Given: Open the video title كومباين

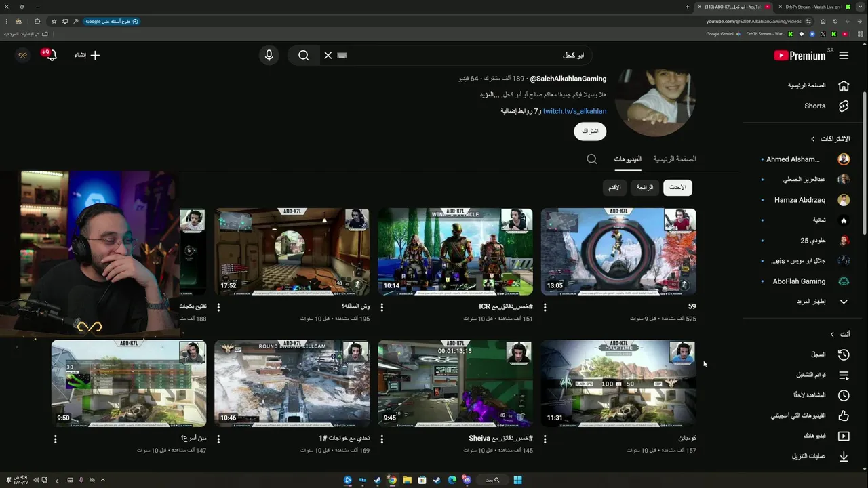Looking at the screenshot, I should pyautogui.click(x=687, y=439).
